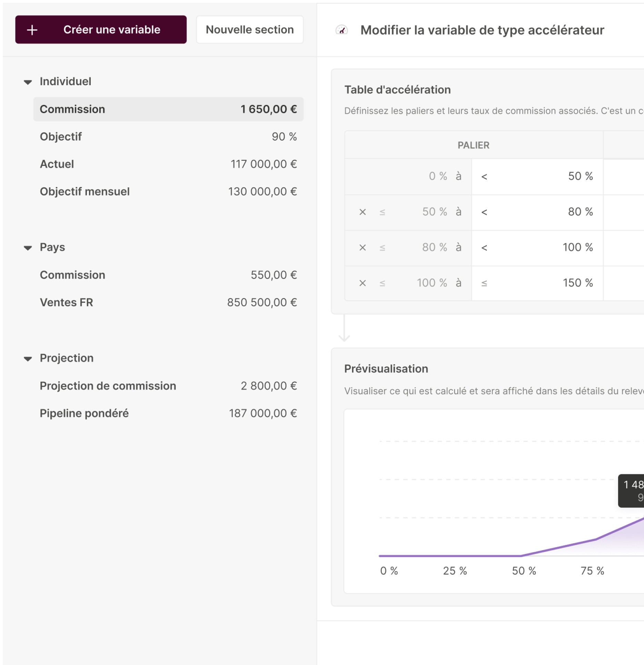Select the Pays Commission variable 550,00 €

coord(168,275)
